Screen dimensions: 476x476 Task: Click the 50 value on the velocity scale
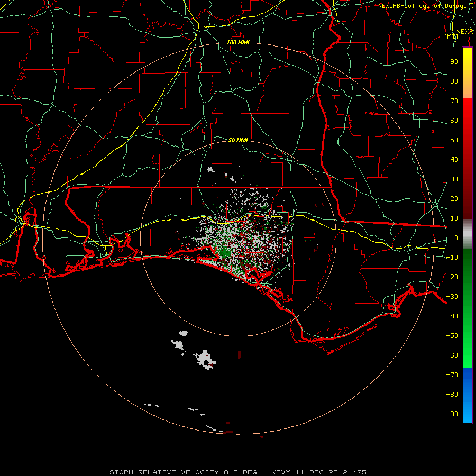454,140
